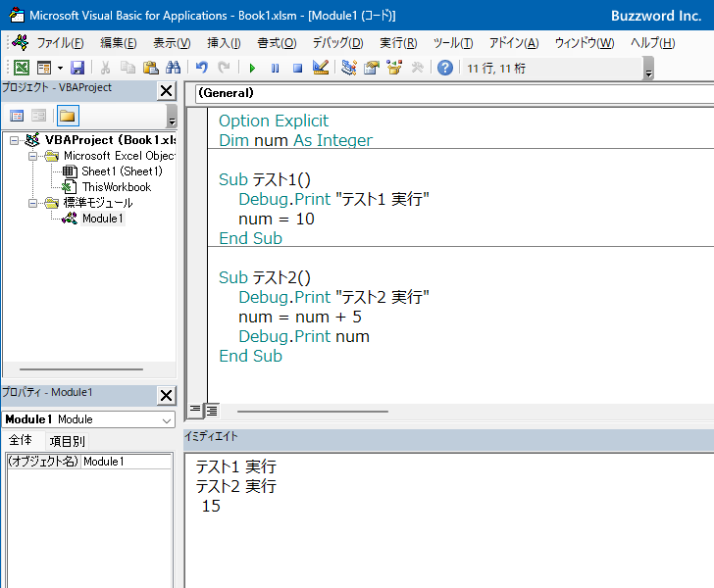Click the Cut scissors icon
The width and height of the screenshot is (714, 588).
point(105,68)
